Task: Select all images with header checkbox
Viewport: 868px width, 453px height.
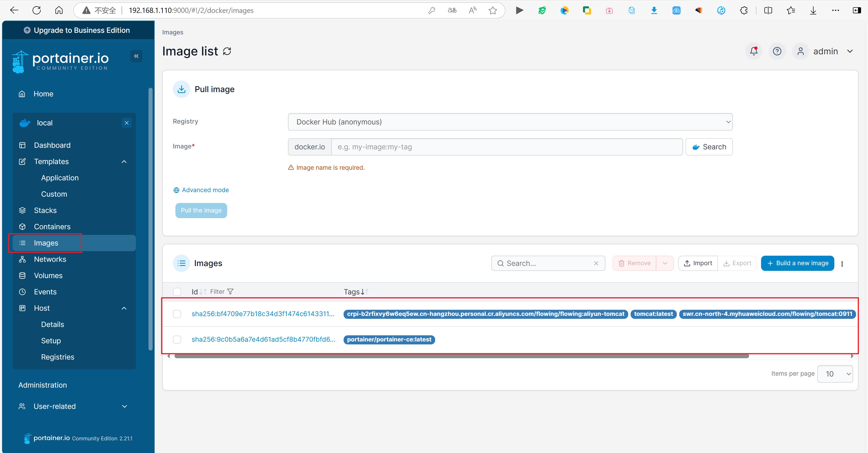Action: pyautogui.click(x=177, y=292)
